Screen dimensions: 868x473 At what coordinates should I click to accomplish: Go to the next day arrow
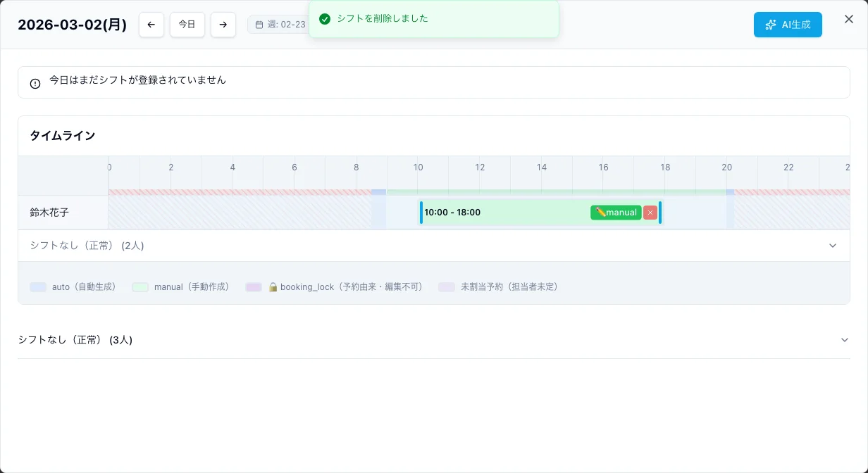(223, 25)
